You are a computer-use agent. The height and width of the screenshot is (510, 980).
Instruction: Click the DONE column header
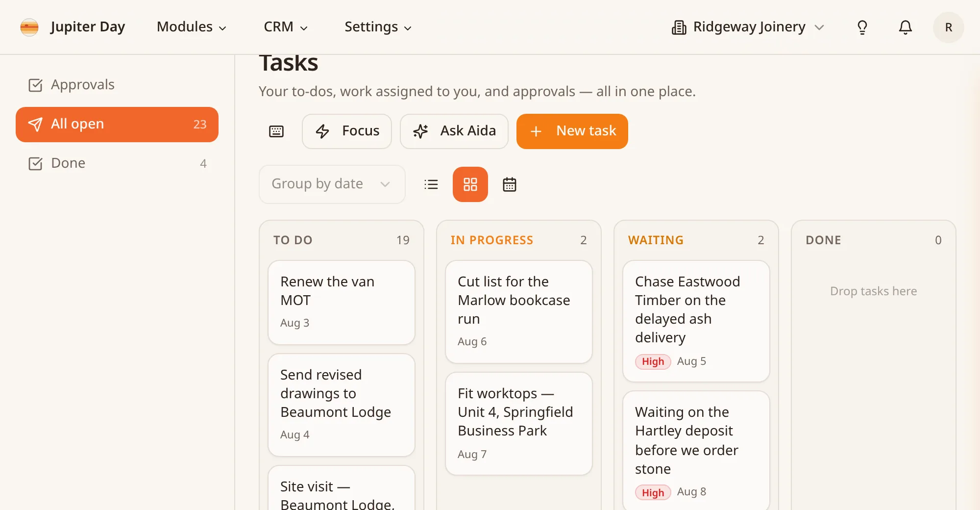[x=823, y=240]
